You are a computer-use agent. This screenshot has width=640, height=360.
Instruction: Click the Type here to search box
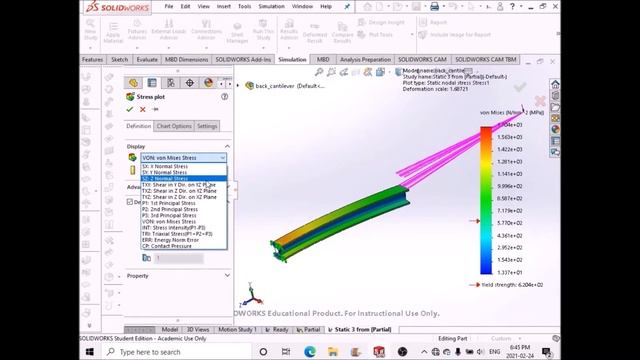coord(176,352)
